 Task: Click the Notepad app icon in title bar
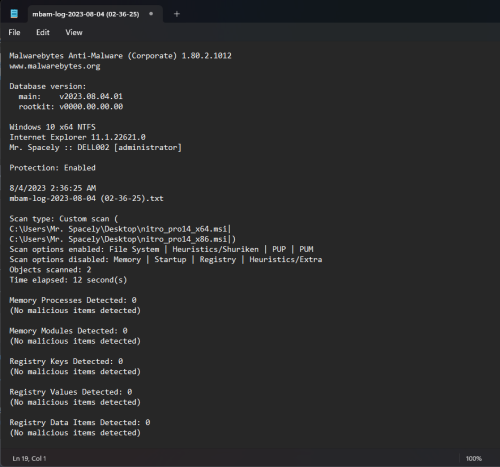point(14,14)
